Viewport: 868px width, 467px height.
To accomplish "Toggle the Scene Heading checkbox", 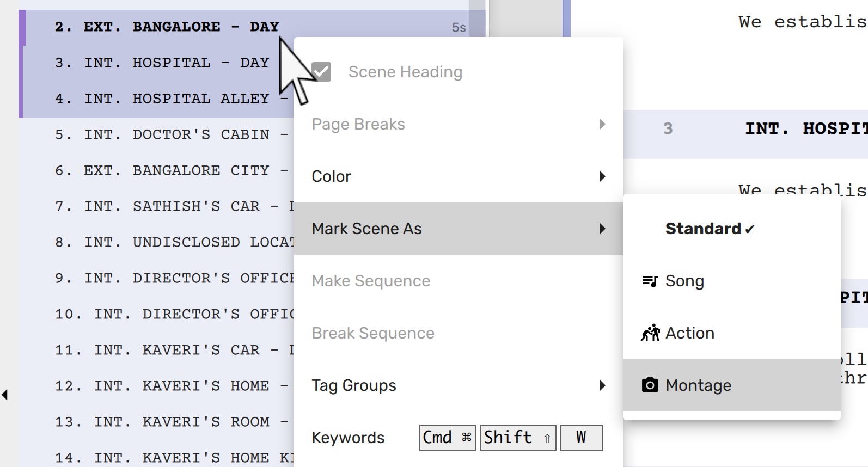I will pos(321,72).
